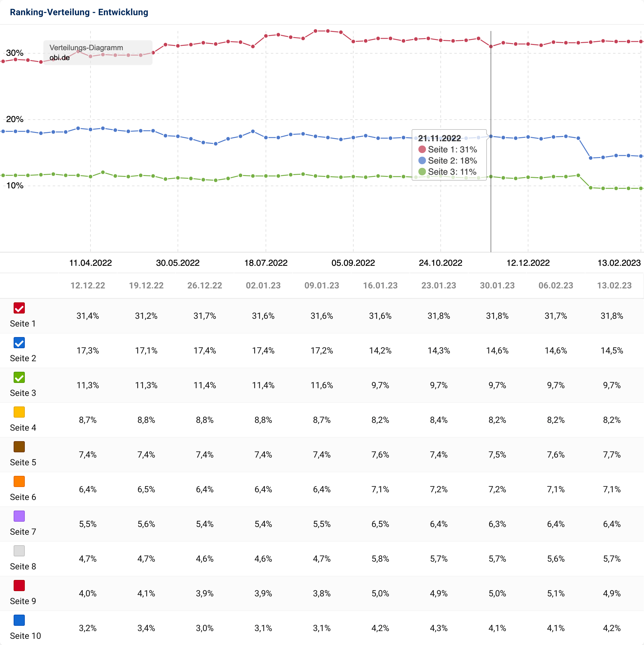Toggle the grey Seite 8 checkbox

tap(19, 551)
